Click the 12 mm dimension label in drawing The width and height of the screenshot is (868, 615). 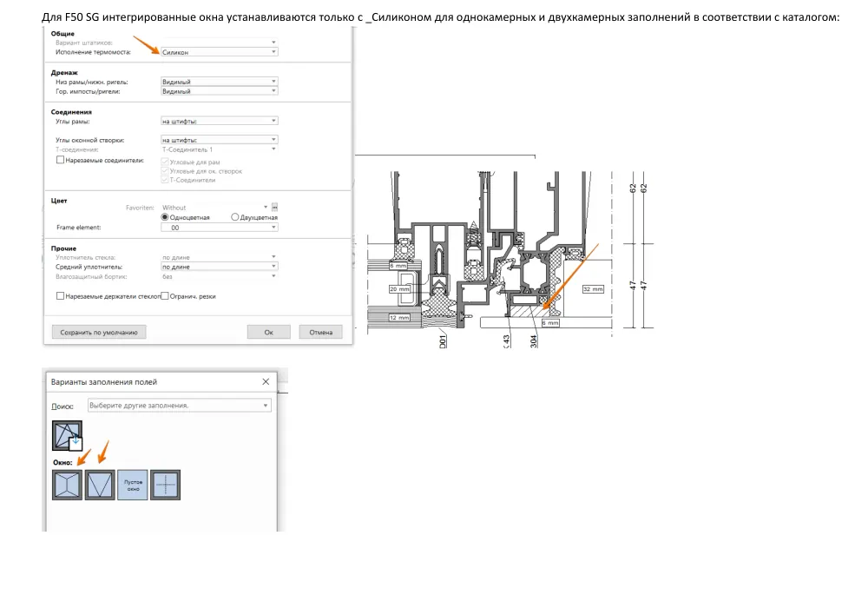(399, 317)
